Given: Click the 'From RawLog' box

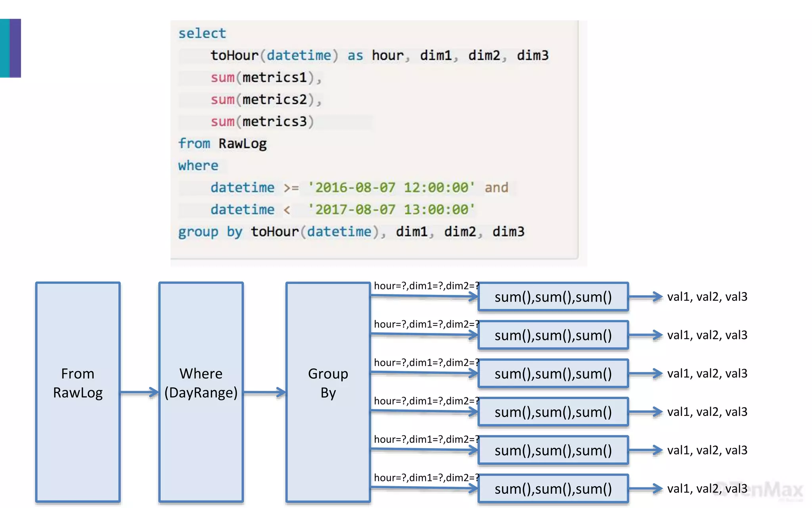Looking at the screenshot, I should point(78,392).
